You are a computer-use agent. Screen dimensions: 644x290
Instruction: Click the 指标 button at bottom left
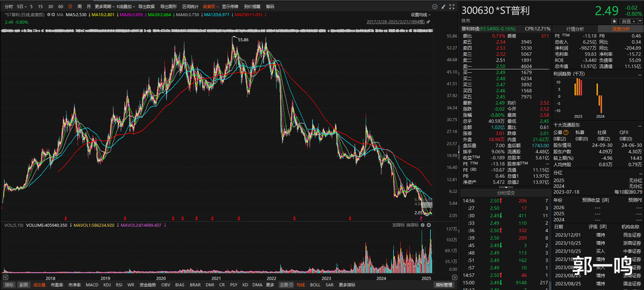point(9,285)
